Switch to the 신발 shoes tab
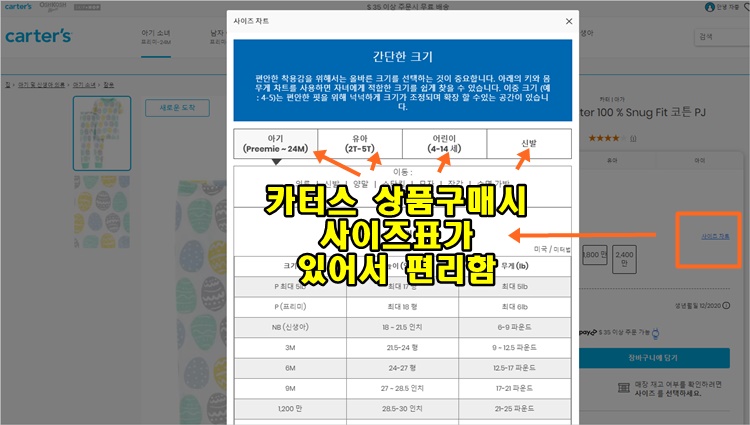The image size is (750, 425). (529, 143)
